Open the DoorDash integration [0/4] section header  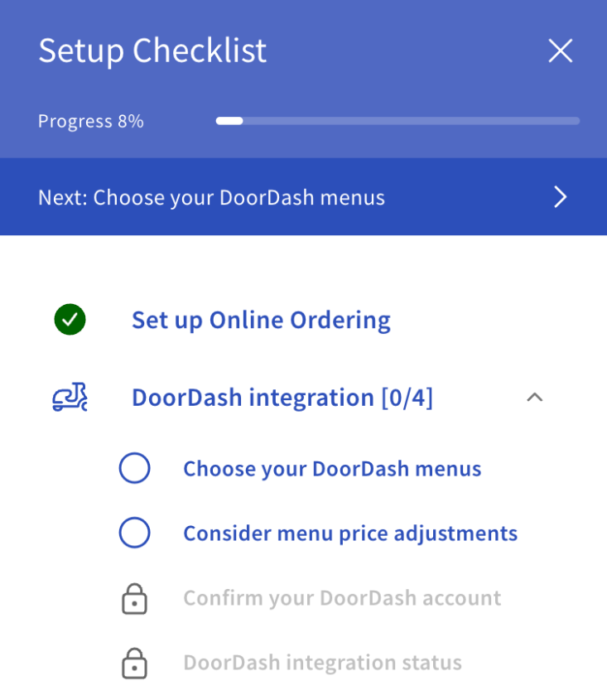click(283, 398)
